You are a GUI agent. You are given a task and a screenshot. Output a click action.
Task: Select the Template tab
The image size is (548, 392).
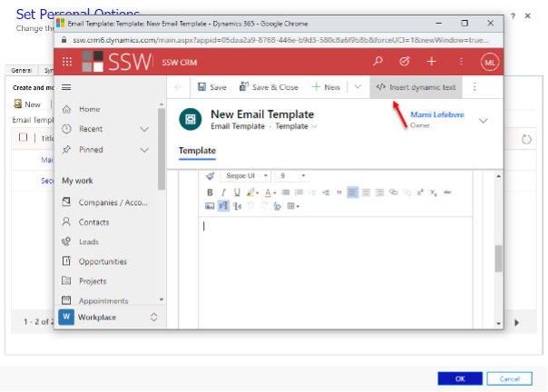click(197, 151)
